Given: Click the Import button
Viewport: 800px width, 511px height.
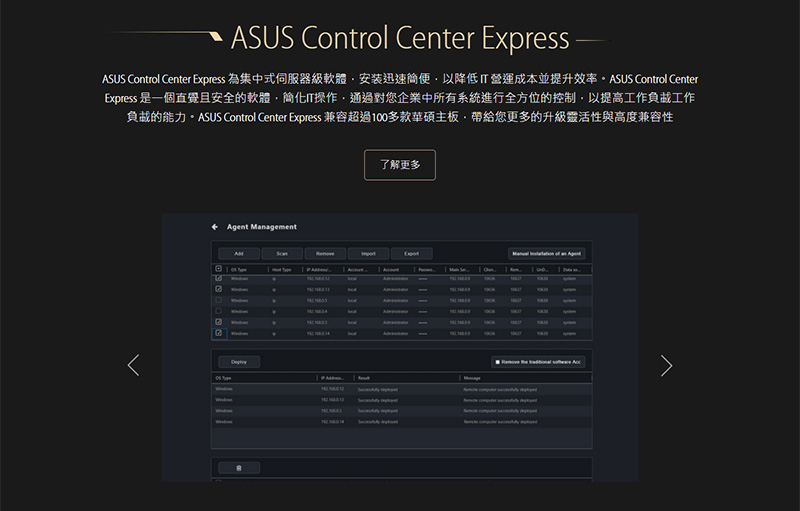Looking at the screenshot, I should tap(368, 253).
